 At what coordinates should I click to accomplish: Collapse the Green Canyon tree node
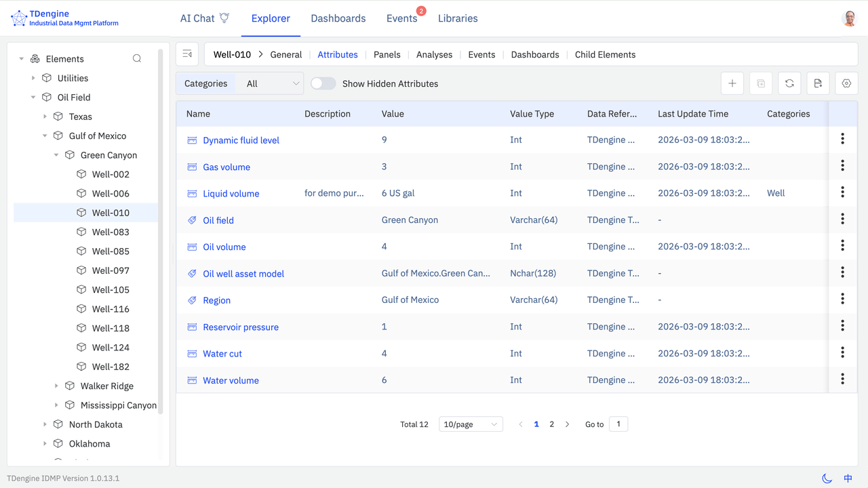[x=57, y=155]
